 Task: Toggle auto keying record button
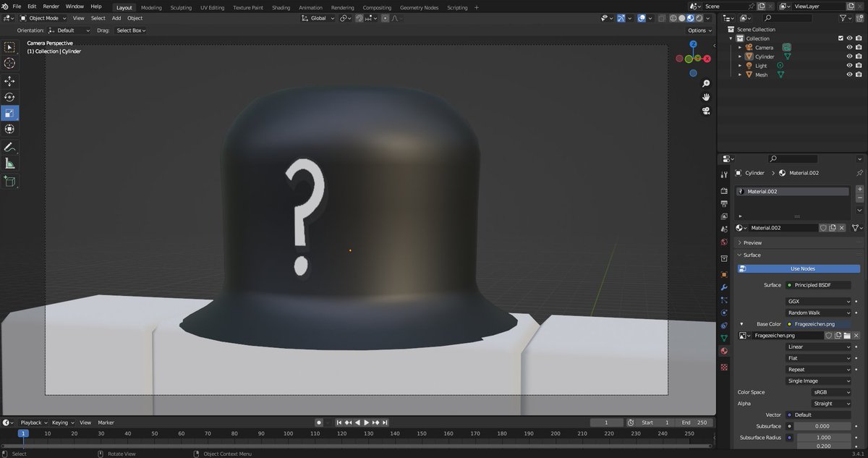(x=318, y=423)
